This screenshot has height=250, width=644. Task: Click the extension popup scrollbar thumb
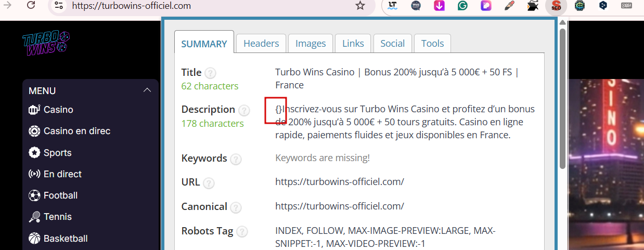click(x=562, y=99)
